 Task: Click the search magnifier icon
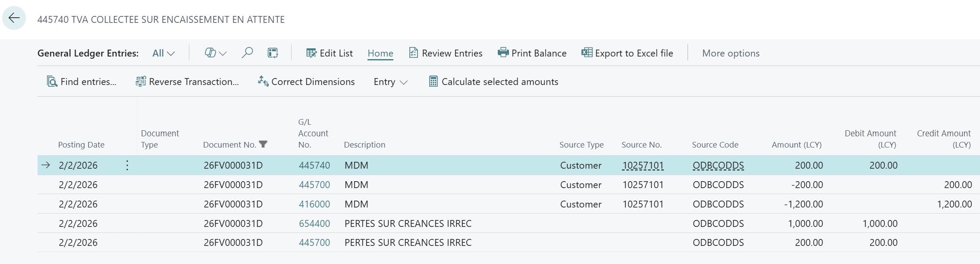tap(247, 53)
